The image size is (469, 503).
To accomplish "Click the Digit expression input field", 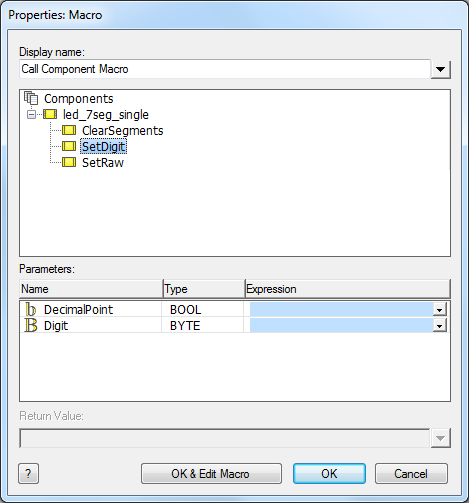I will coord(342,326).
